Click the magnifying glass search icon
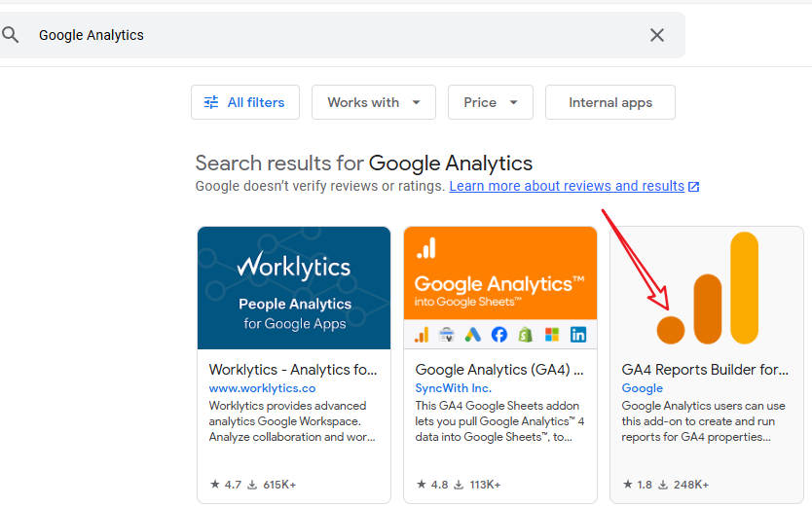Screen dimensions: 812x507 point(11,35)
